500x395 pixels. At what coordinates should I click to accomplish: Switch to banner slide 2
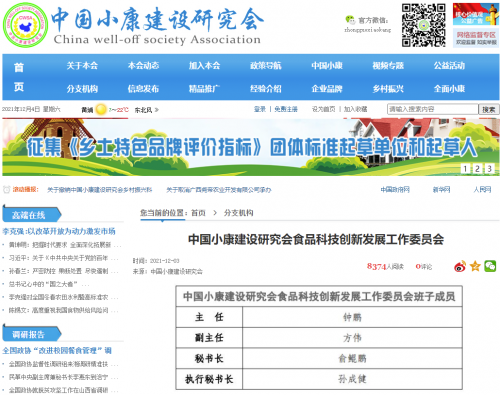click(x=477, y=169)
